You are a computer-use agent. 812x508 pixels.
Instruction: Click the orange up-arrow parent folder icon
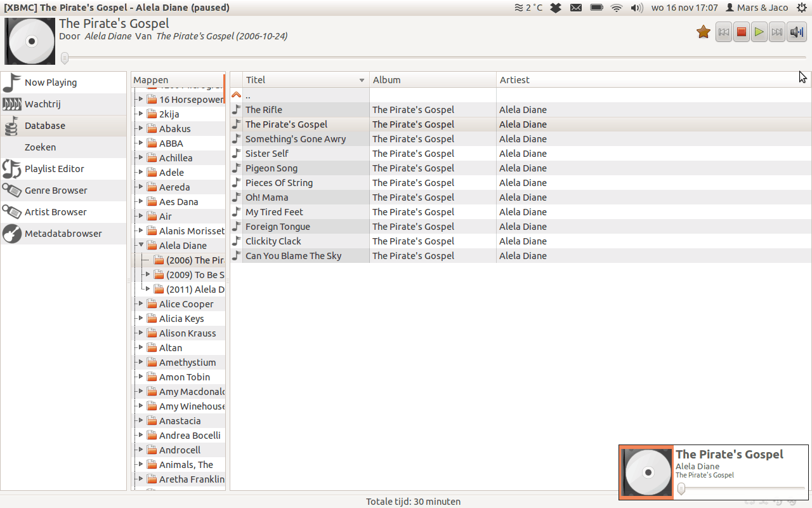[236, 95]
